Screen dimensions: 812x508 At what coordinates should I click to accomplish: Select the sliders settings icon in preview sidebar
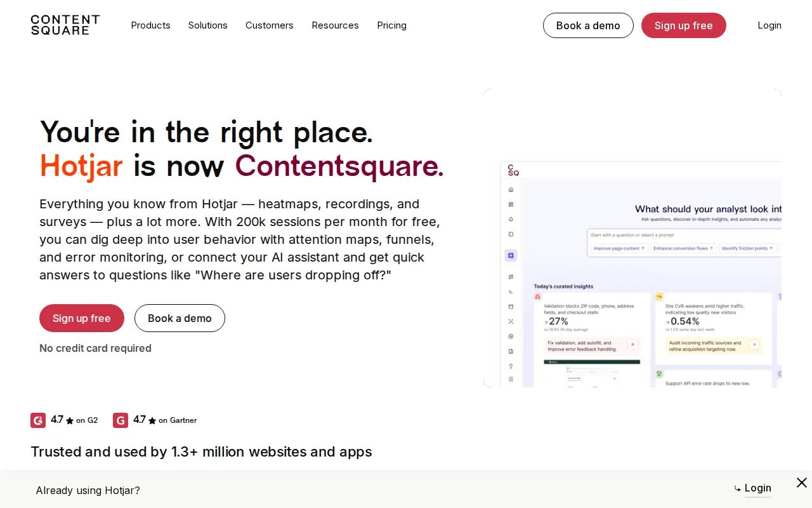[x=511, y=379]
